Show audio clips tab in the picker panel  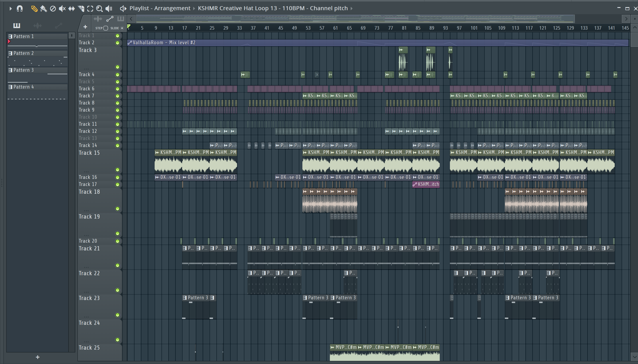pyautogui.click(x=37, y=25)
